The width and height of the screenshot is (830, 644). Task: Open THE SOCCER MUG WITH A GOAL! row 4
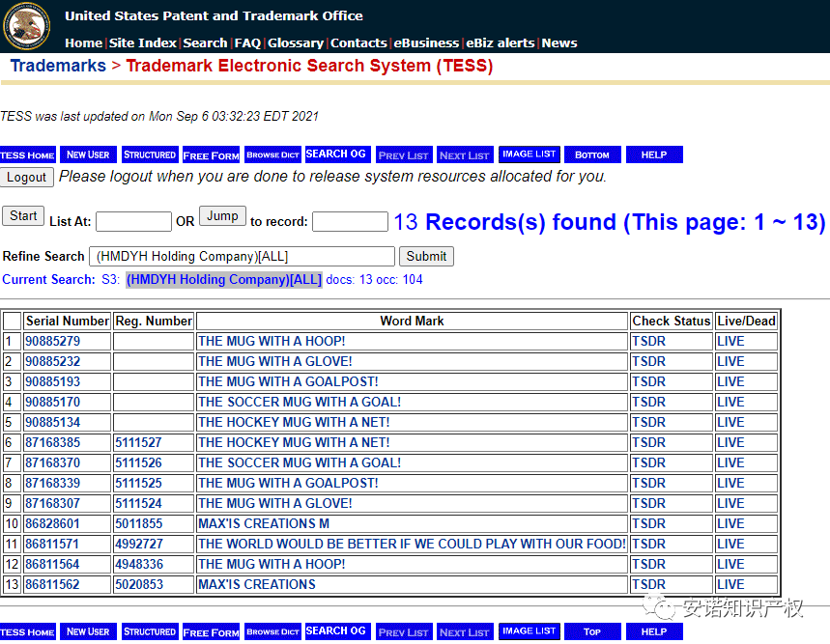(300, 402)
